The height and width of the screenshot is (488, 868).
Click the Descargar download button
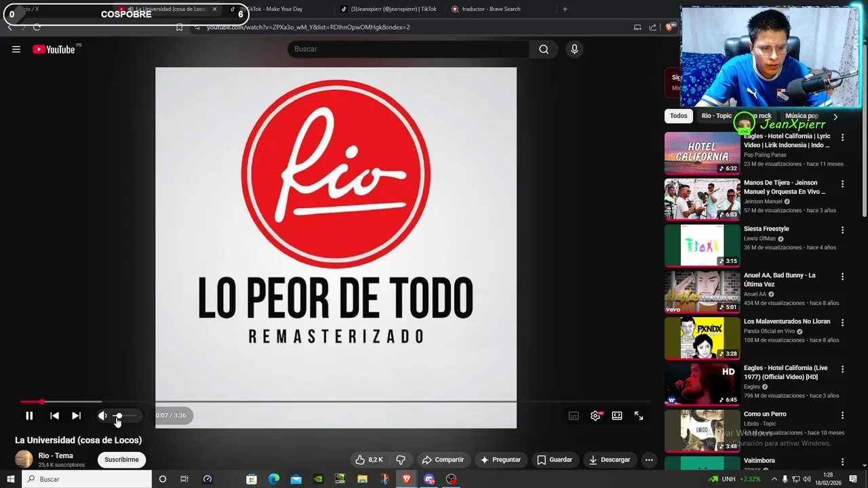(x=609, y=460)
